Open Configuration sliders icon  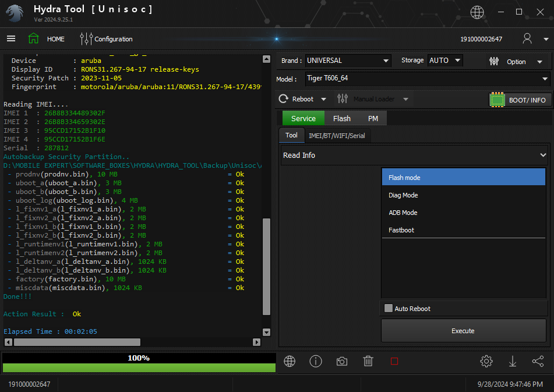point(86,39)
